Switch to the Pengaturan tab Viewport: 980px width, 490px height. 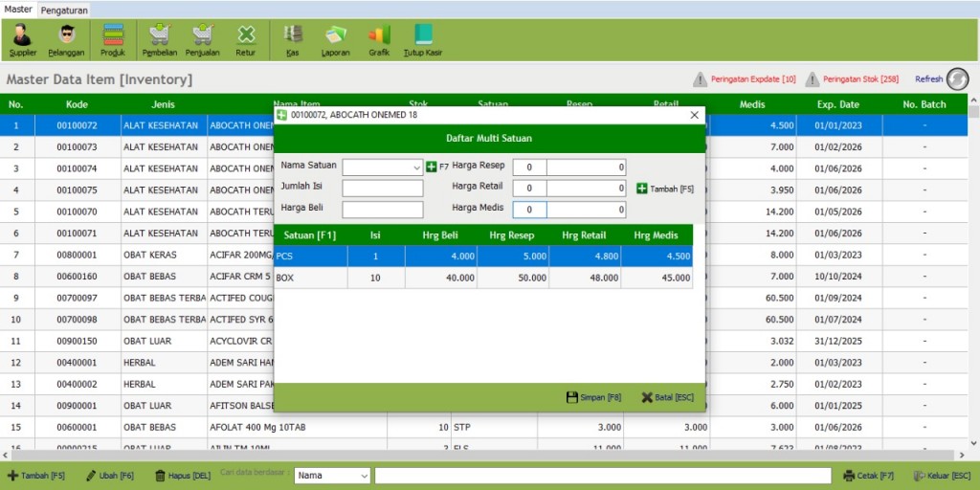tap(64, 10)
